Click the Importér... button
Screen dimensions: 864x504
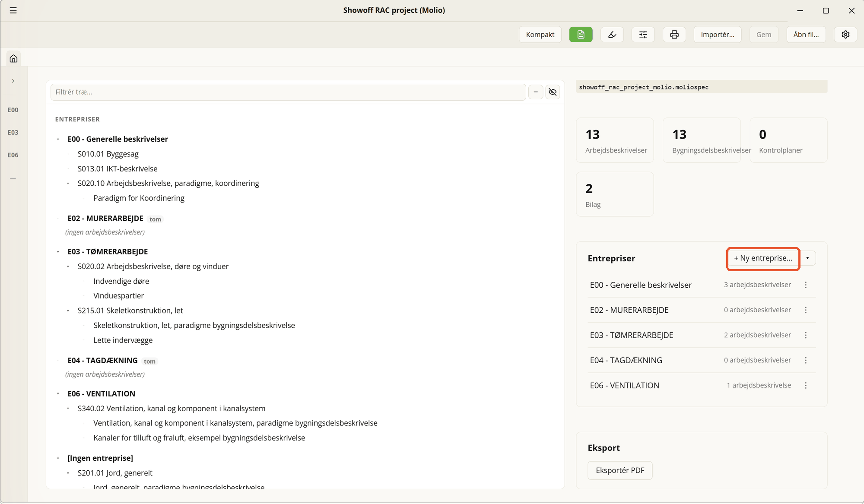click(x=717, y=35)
